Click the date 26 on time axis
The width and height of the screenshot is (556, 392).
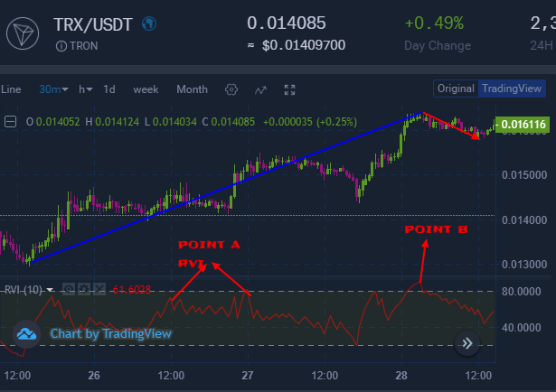point(94,376)
